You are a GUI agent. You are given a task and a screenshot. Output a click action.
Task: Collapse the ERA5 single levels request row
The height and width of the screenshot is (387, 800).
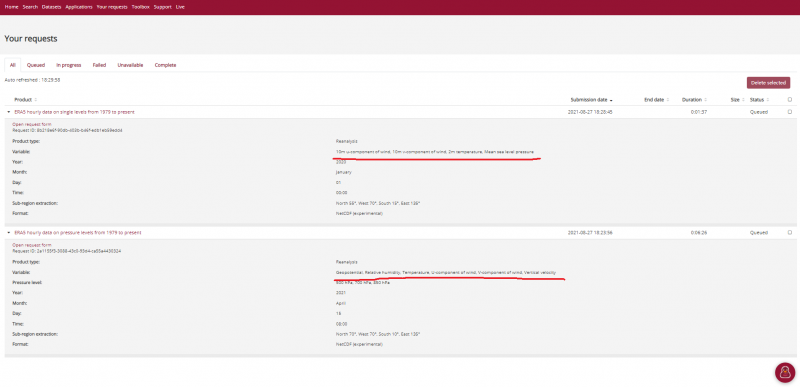coord(9,112)
